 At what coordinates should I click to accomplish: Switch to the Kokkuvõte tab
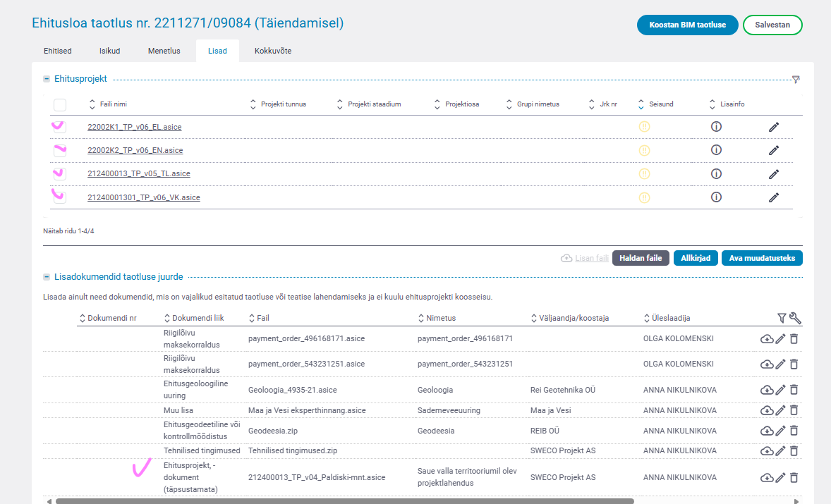tap(272, 51)
